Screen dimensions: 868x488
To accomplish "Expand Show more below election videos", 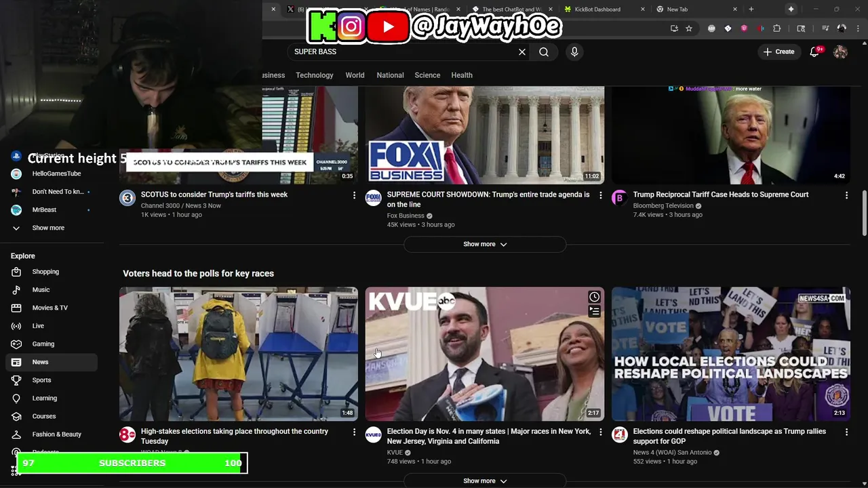I will (485, 481).
